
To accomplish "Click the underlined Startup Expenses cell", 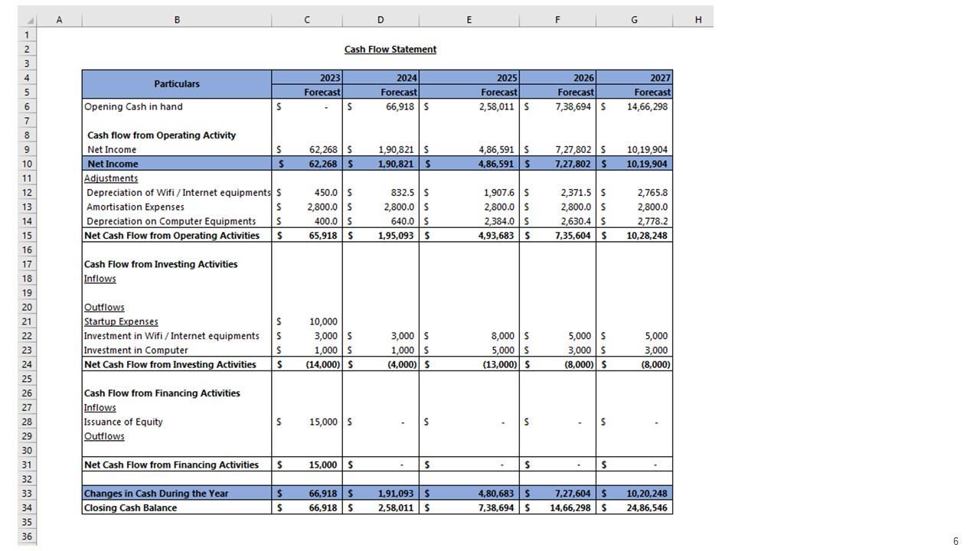I will 121,321.
